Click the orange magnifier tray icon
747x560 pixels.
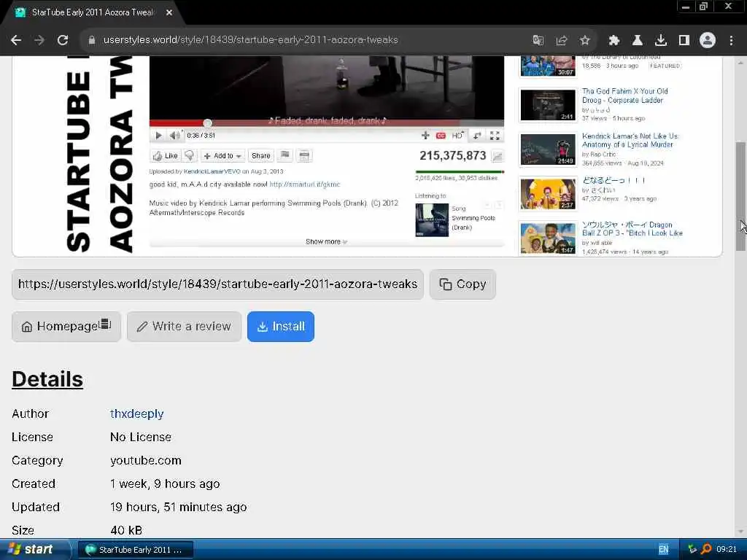(x=706, y=550)
